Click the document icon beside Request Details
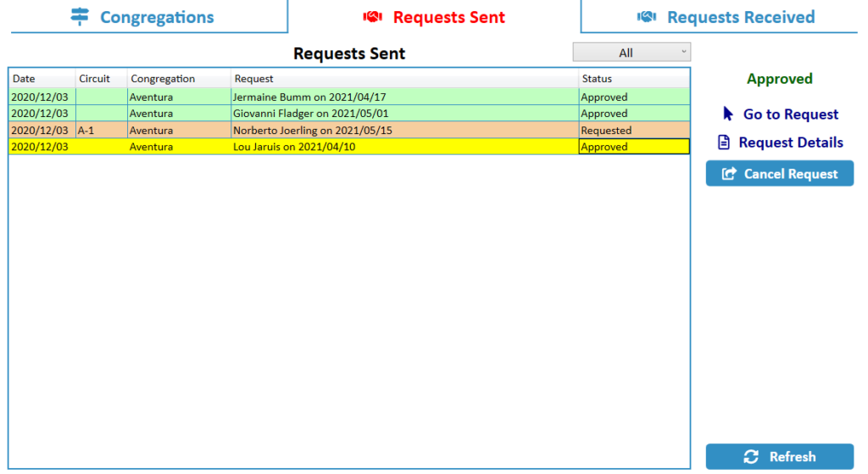This screenshot has width=868, height=474. click(x=724, y=142)
